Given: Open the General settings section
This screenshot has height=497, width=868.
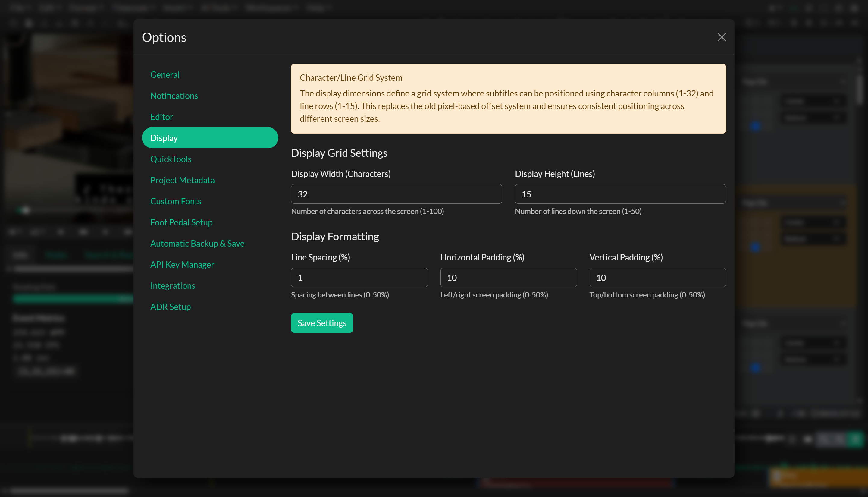Looking at the screenshot, I should 165,74.
